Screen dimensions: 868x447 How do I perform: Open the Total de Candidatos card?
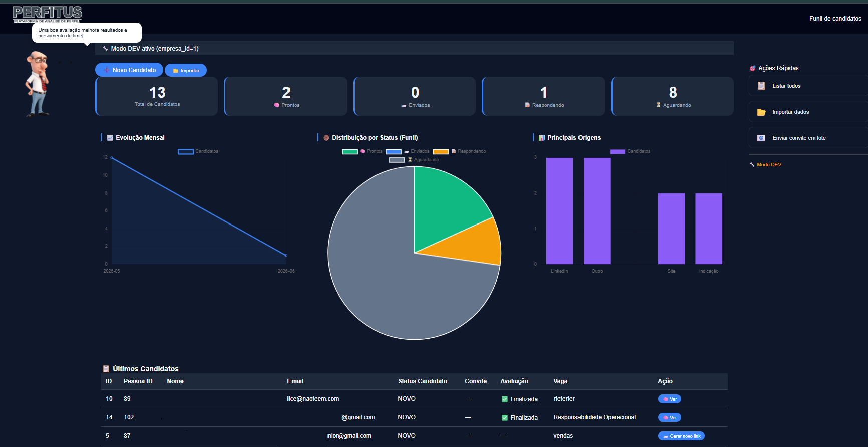157,96
